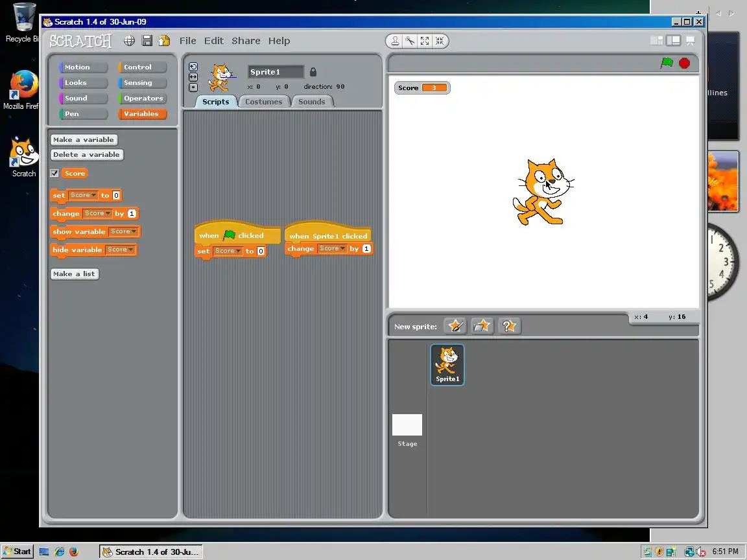Select the Control block category
This screenshot has height=560, width=747.
pyautogui.click(x=143, y=67)
